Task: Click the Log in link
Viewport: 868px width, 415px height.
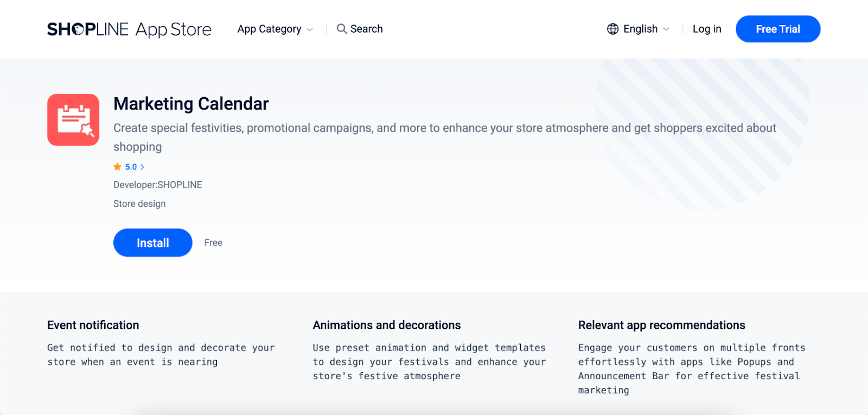Action: click(706, 29)
